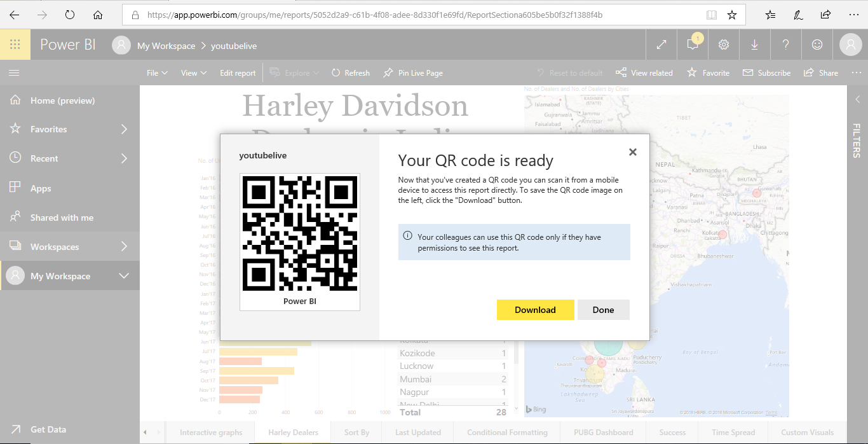Open the Success page tab
The image size is (868, 444).
(672, 433)
